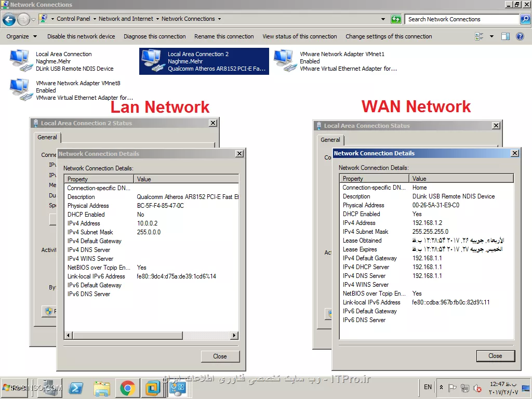The width and height of the screenshot is (532, 399).
Task: Click Network and Internet breadcrumb
Action: [x=126, y=19]
